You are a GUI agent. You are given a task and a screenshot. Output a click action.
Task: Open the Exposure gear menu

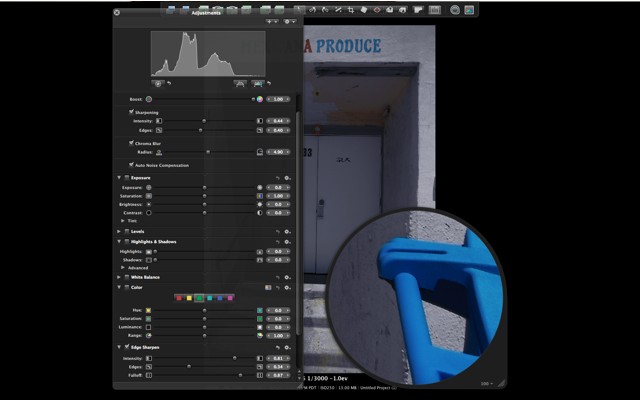coord(288,178)
